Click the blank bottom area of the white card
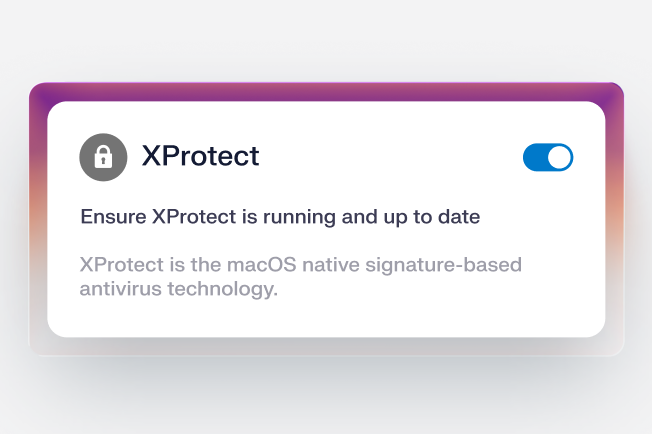652x434 pixels. pyautogui.click(x=326, y=320)
